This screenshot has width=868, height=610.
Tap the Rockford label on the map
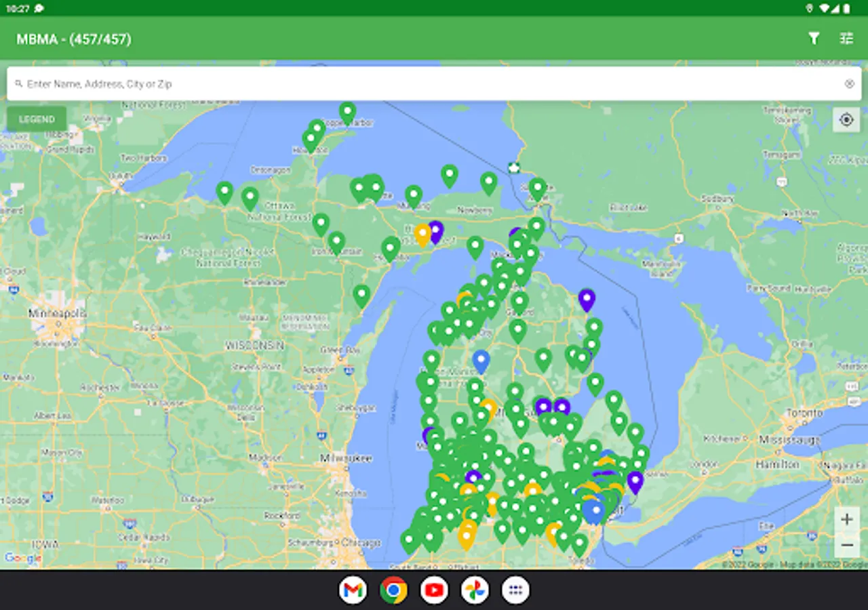[282, 515]
